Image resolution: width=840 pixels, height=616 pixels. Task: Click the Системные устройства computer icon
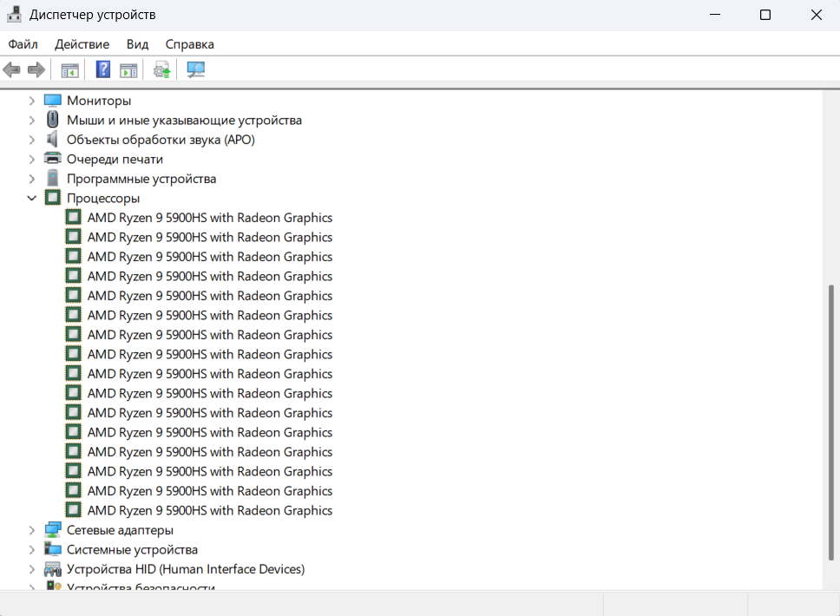(x=52, y=549)
